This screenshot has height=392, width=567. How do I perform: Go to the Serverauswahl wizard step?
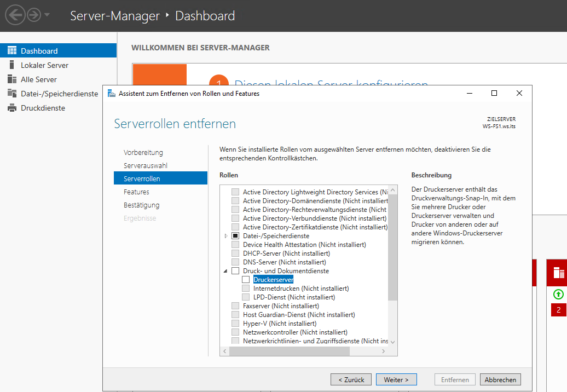(146, 166)
